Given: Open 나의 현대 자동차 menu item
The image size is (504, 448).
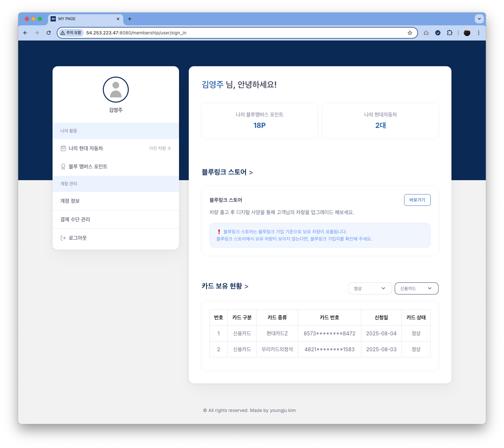Looking at the screenshot, I should [x=116, y=148].
